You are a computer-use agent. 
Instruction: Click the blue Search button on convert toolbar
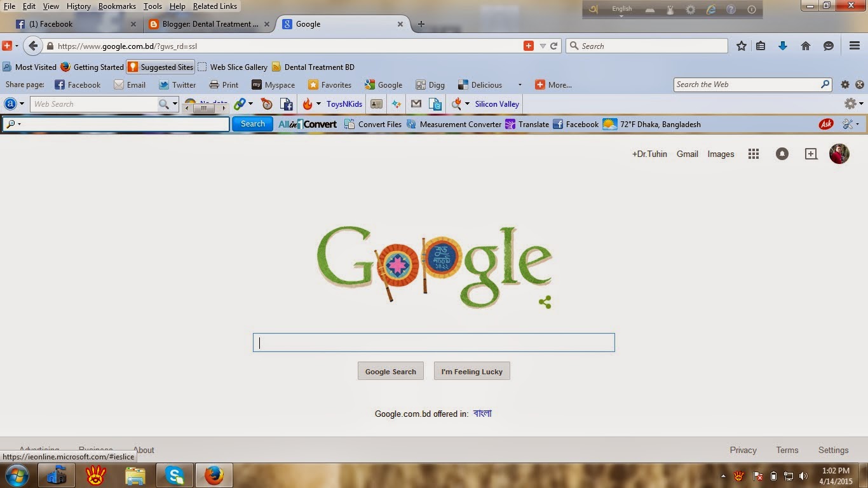pyautogui.click(x=252, y=124)
